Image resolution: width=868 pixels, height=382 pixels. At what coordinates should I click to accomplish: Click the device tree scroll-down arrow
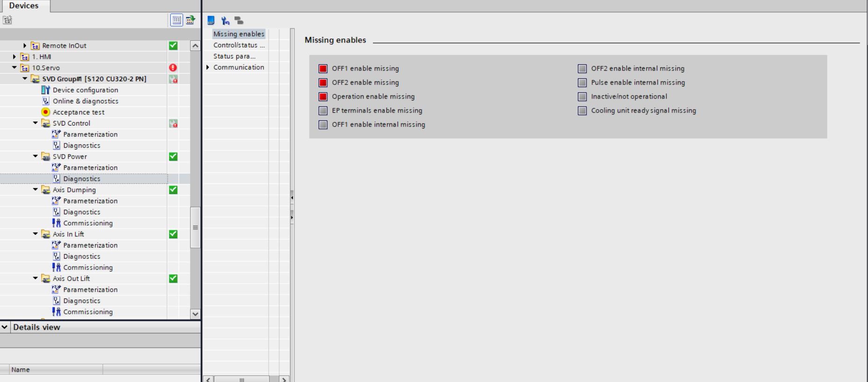(x=195, y=314)
